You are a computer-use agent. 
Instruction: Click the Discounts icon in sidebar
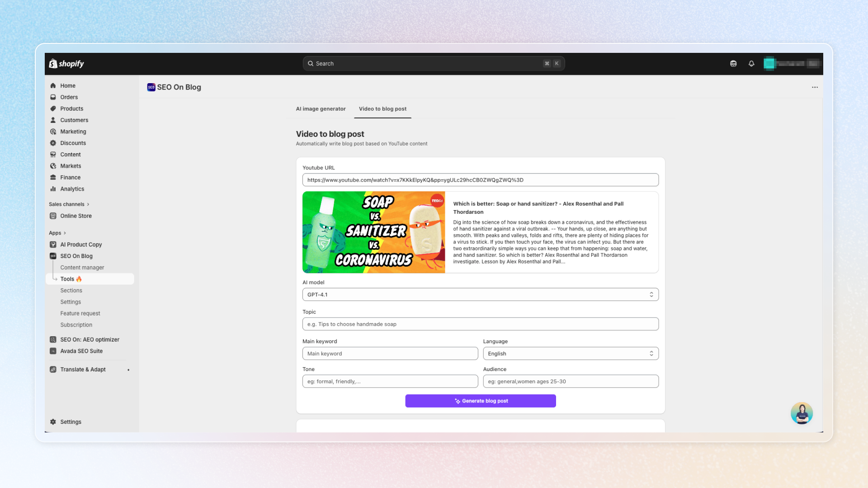pos(53,143)
